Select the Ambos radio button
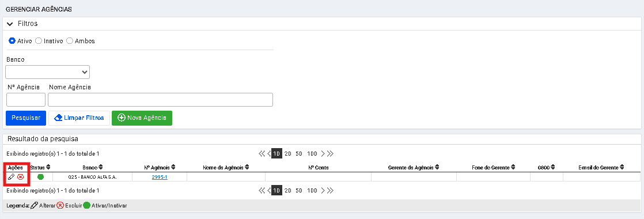644x219 pixels. pos(70,41)
